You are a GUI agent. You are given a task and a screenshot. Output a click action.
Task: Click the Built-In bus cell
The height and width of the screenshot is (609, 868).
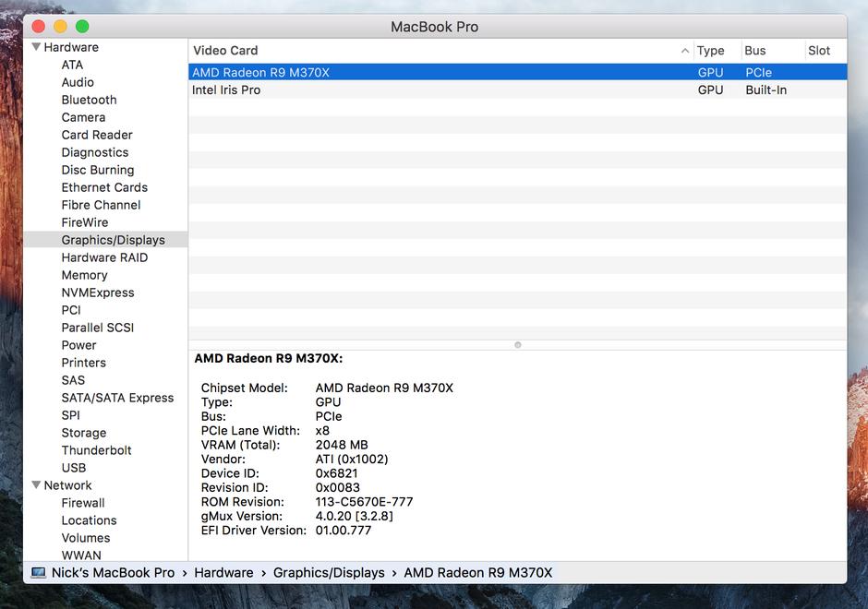(x=766, y=90)
